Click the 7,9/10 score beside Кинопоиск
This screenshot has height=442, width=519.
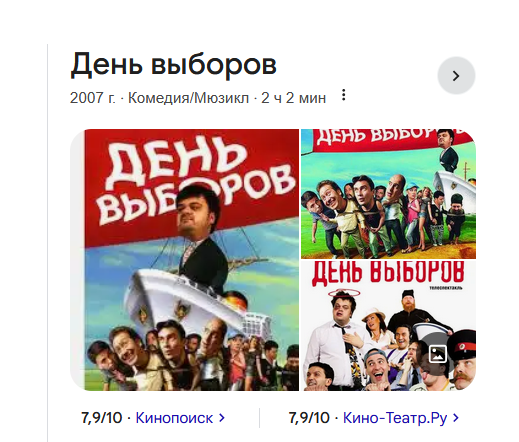pyautogui.click(x=102, y=418)
